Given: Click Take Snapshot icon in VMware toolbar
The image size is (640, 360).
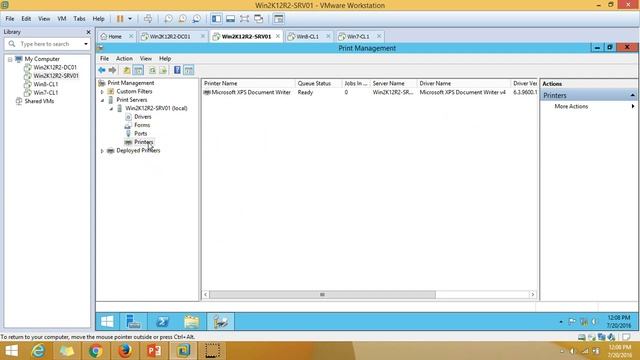Looking at the screenshot, I should point(168,19).
